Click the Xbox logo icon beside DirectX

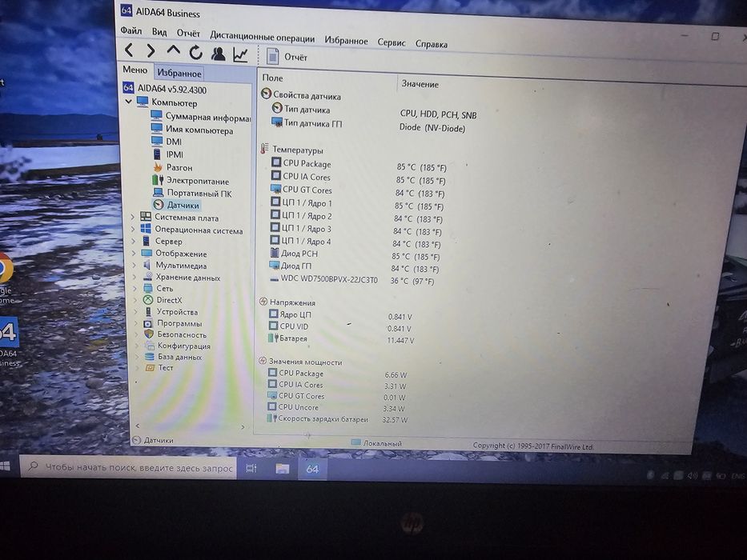click(x=148, y=299)
